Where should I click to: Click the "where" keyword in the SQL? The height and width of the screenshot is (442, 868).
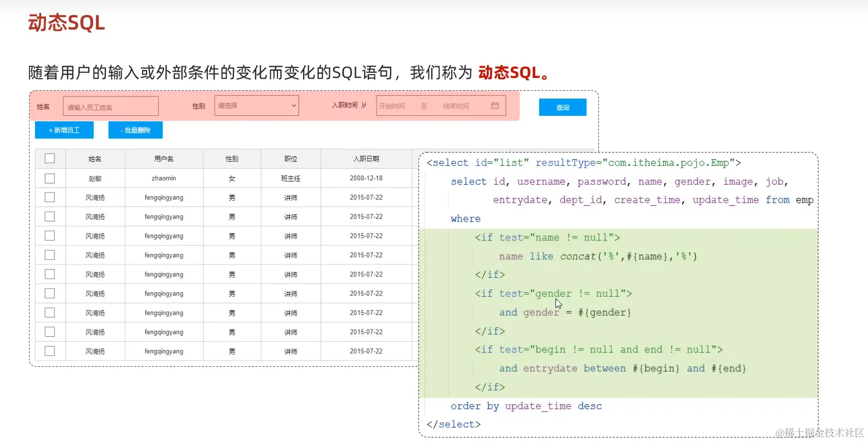(x=466, y=219)
